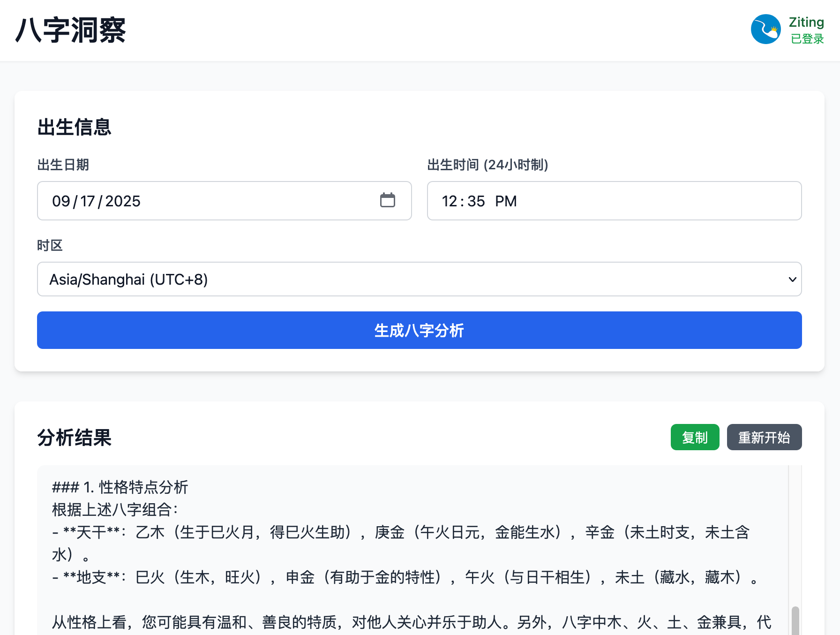Click the 出生日期 field label
Image resolution: width=840 pixels, height=635 pixels.
click(63, 165)
